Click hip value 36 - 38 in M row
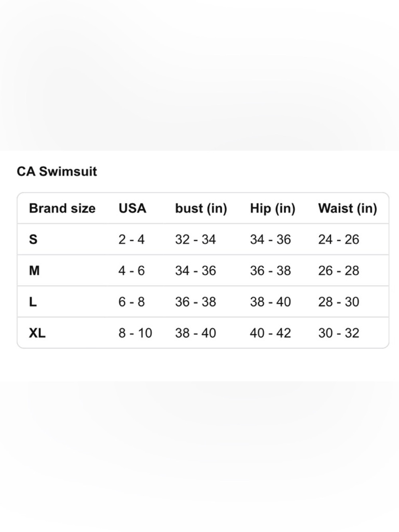 [271, 271]
